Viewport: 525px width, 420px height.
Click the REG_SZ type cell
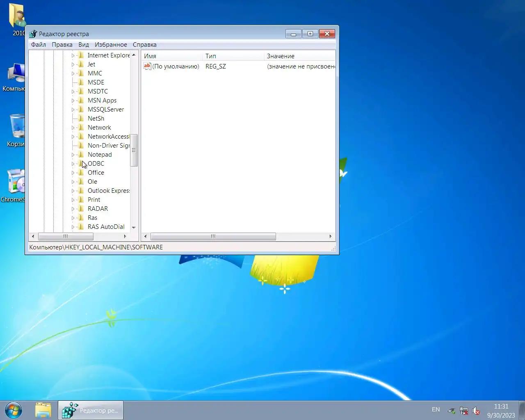point(216,66)
